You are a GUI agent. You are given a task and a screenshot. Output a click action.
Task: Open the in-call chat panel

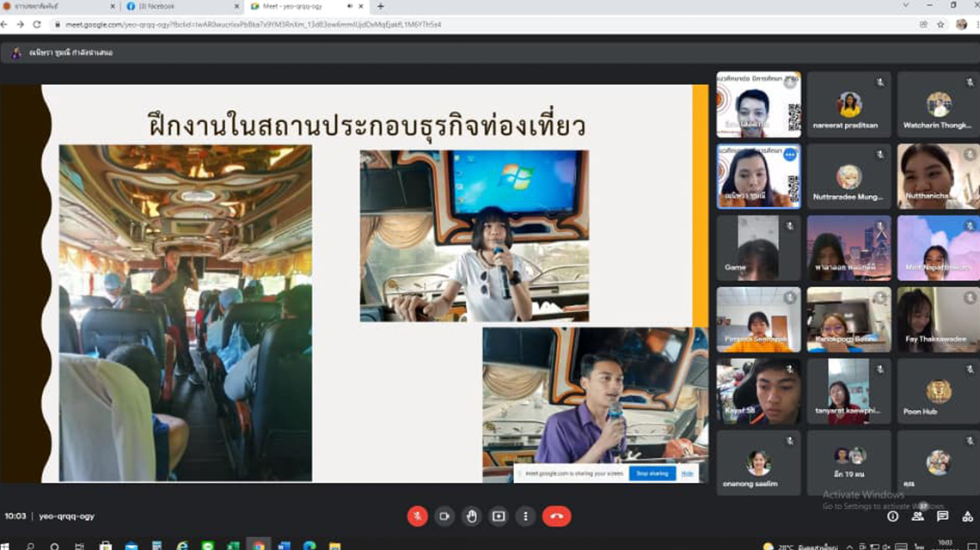[942, 516]
